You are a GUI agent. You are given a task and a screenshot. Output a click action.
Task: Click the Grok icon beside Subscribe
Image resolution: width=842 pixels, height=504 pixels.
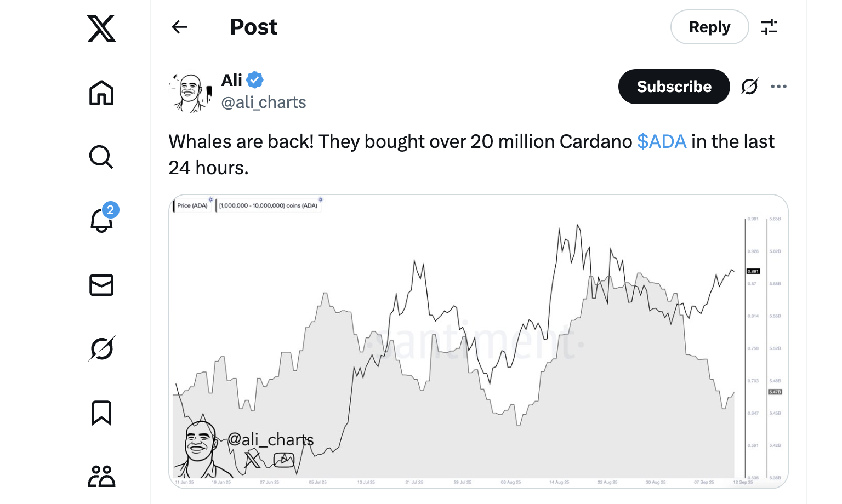click(x=749, y=87)
